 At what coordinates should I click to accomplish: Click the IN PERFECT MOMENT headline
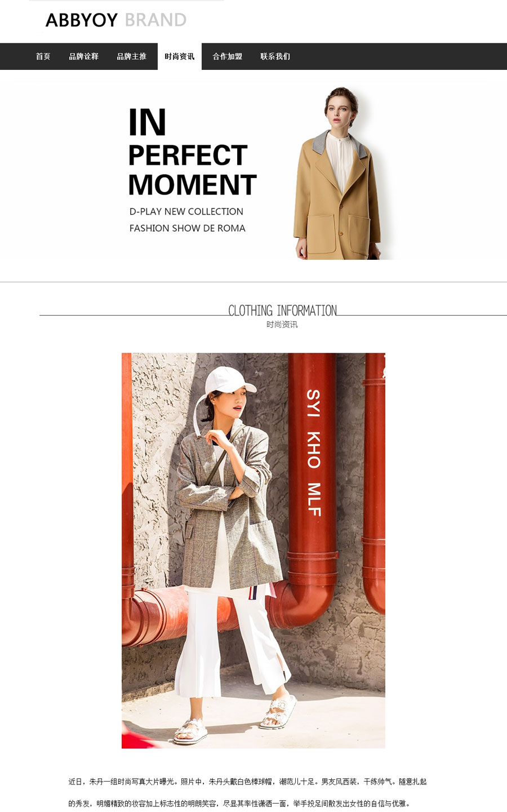click(x=192, y=153)
